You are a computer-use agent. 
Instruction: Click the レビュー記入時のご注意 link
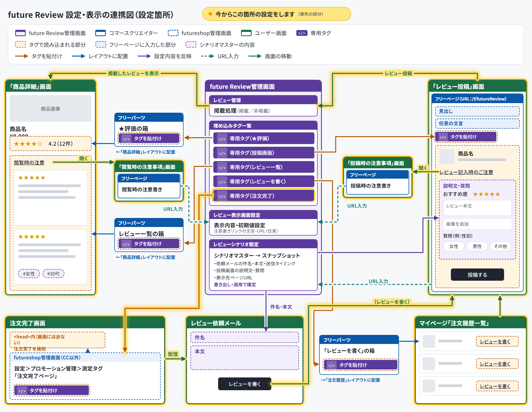pyautogui.click(x=466, y=172)
